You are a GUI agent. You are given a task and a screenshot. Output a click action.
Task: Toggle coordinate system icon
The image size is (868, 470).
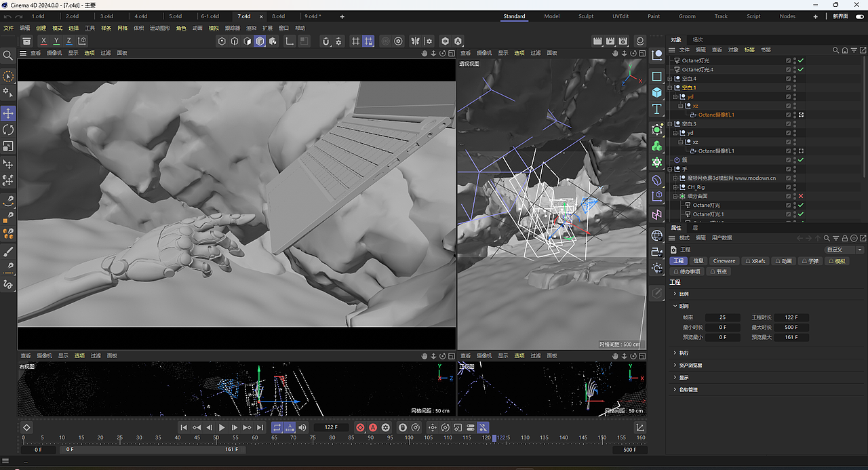[82, 41]
